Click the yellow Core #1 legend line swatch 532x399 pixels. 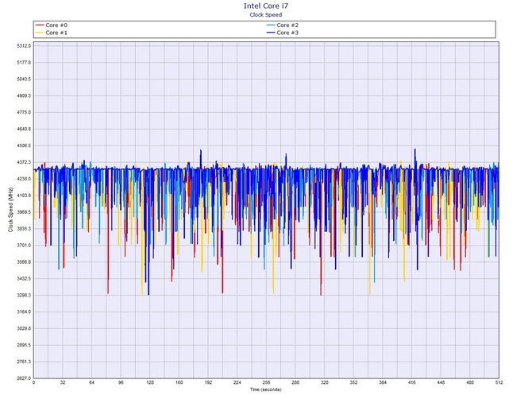coord(40,33)
